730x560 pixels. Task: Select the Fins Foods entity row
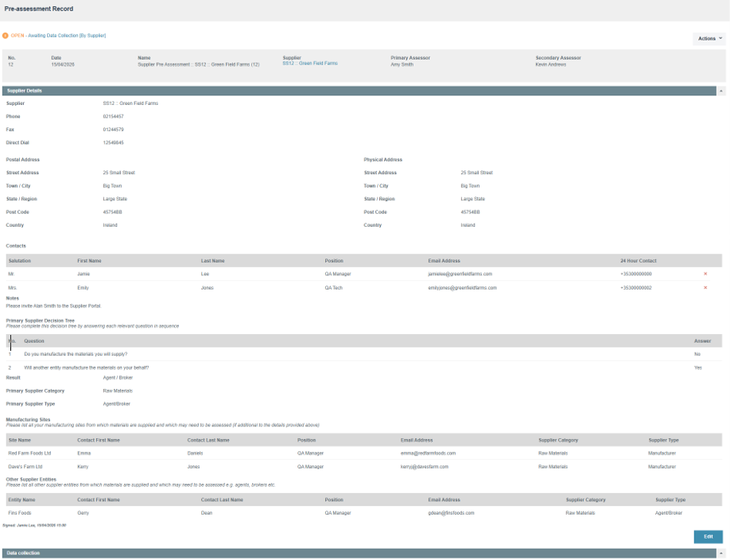pos(364,512)
